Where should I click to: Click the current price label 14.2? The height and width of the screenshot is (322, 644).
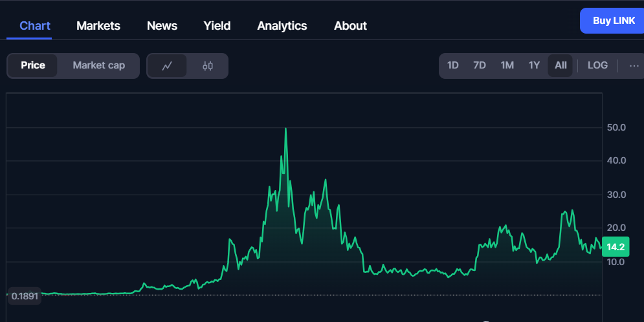[616, 247]
